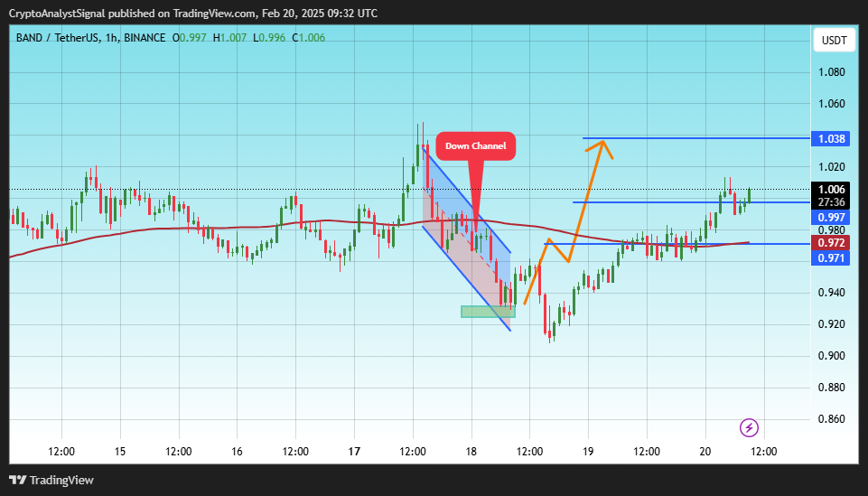
Task: Click date 19 on the time axis
Action: click(588, 452)
